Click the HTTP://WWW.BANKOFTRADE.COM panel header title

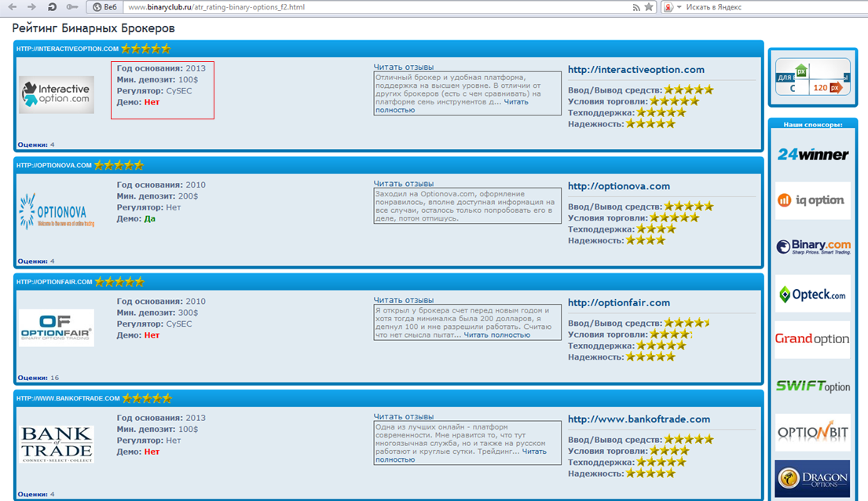coord(68,398)
